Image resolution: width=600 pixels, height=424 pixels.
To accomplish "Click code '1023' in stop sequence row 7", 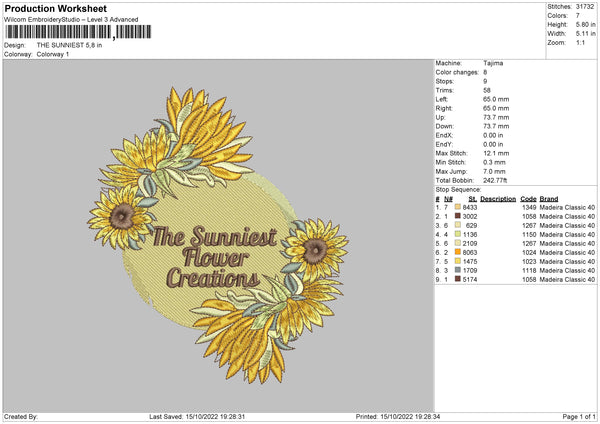I will click(529, 262).
